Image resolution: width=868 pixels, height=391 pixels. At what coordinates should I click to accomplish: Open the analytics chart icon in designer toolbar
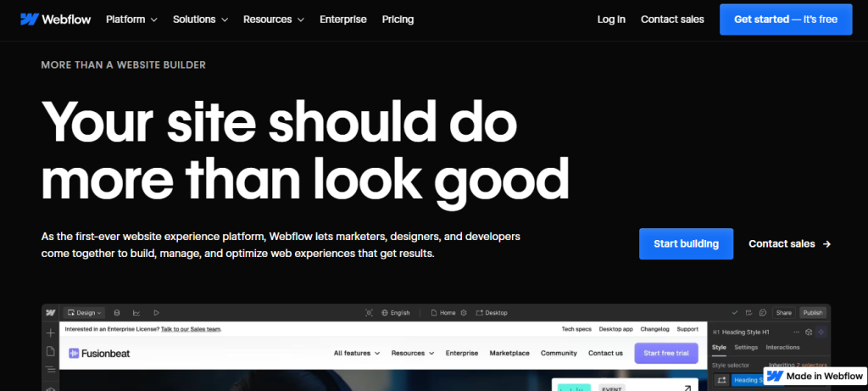[x=136, y=313]
